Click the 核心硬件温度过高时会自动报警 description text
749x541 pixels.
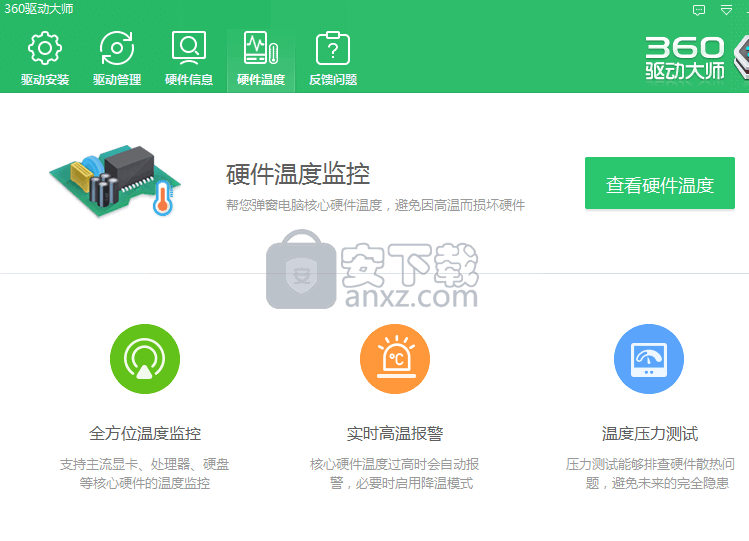pyautogui.click(x=395, y=473)
